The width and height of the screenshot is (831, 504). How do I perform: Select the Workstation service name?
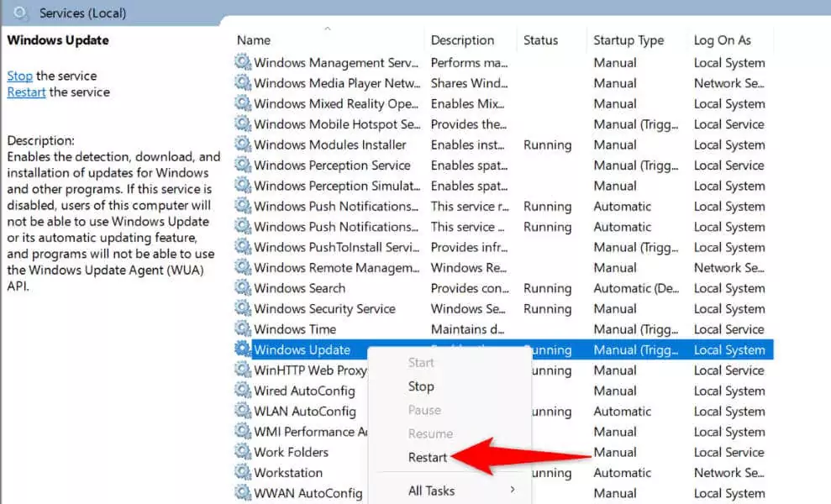tap(287, 473)
